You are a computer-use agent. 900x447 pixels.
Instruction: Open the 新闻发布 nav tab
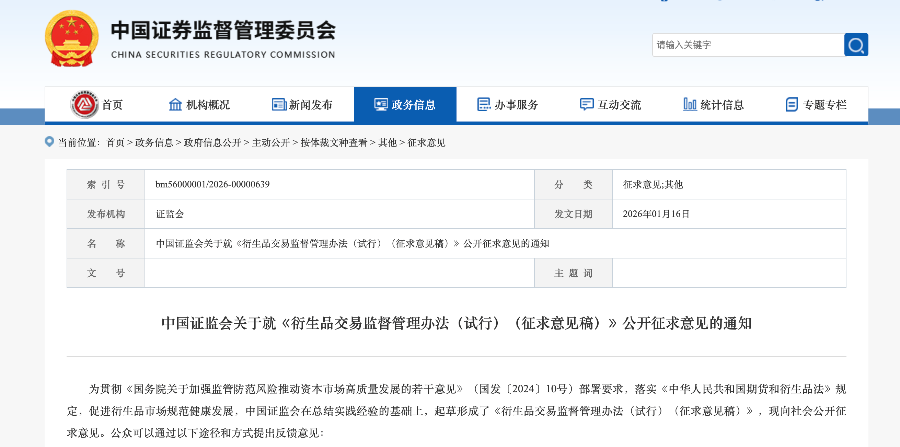(x=311, y=105)
